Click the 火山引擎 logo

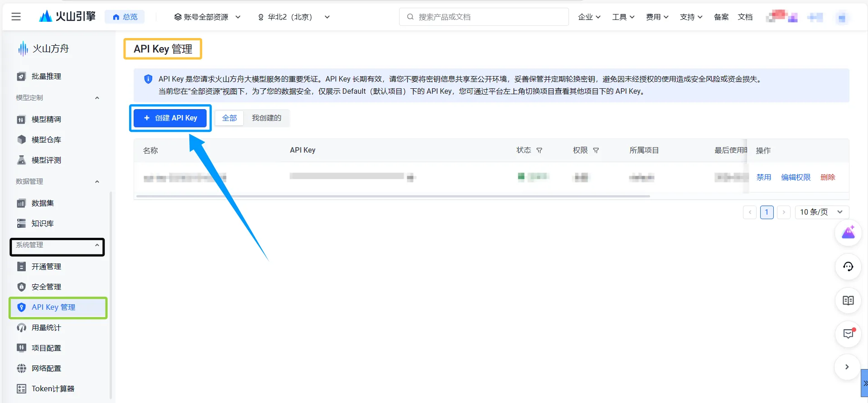67,17
